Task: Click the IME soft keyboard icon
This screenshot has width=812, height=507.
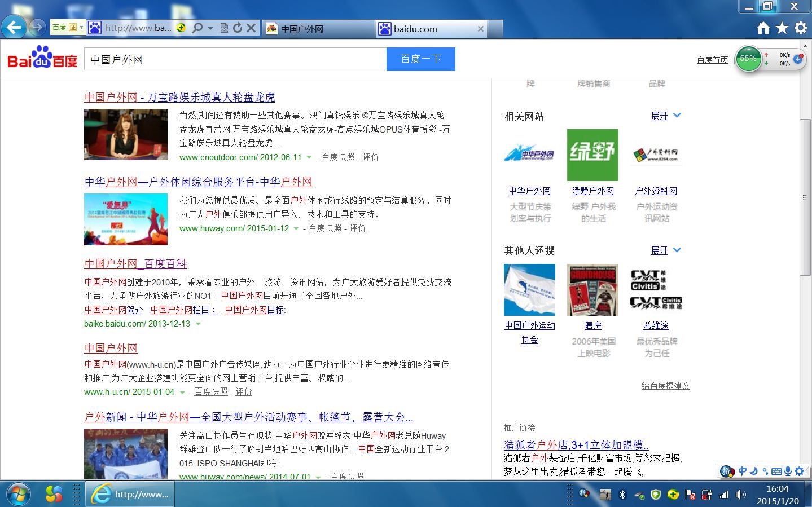Action: click(776, 471)
